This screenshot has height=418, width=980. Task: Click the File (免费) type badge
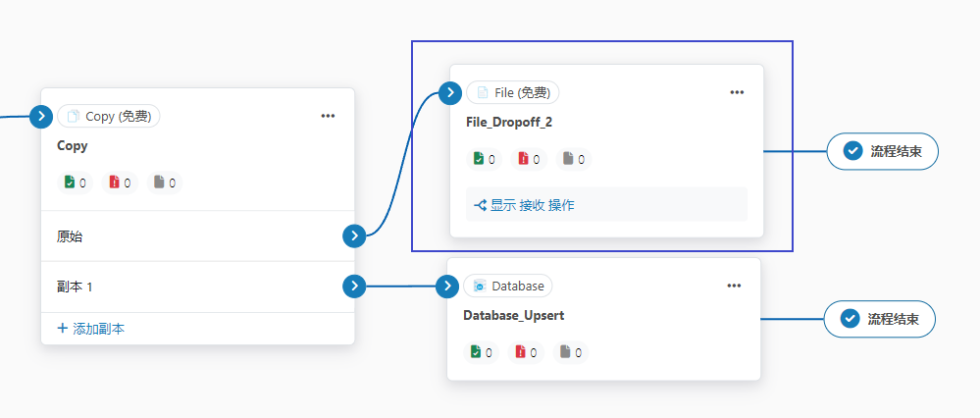coord(513,93)
